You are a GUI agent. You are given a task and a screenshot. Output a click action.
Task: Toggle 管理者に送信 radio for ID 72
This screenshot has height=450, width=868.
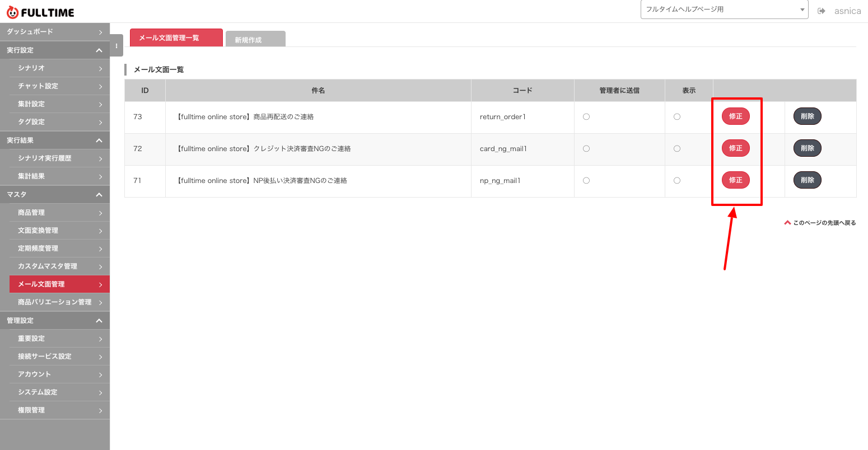(x=586, y=149)
